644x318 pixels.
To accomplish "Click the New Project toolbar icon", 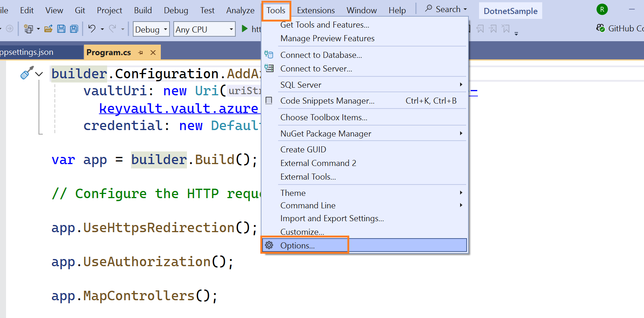I will pyautogui.click(x=28, y=29).
